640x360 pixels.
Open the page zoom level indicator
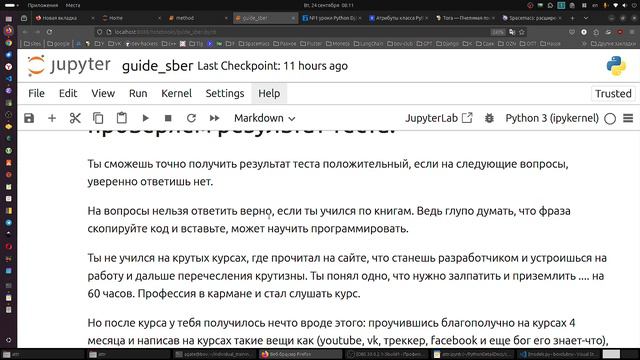point(498,32)
